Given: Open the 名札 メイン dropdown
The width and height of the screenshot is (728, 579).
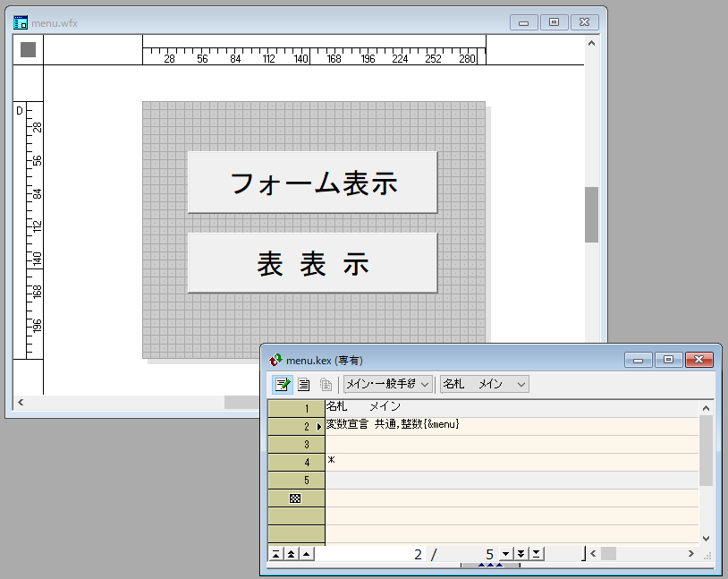Looking at the screenshot, I should tap(484, 384).
